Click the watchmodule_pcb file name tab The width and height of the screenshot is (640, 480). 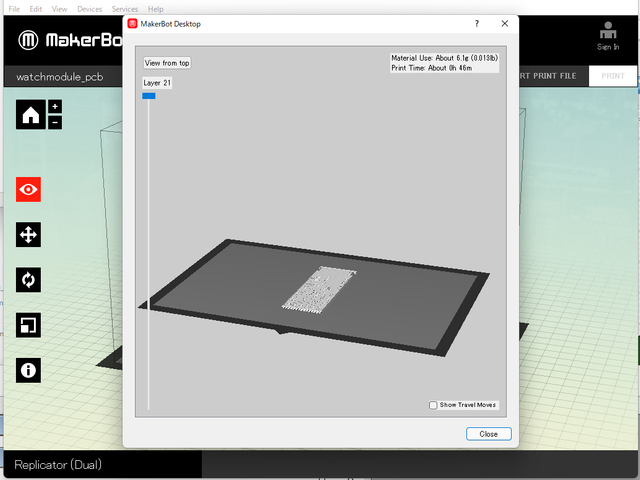point(60,77)
